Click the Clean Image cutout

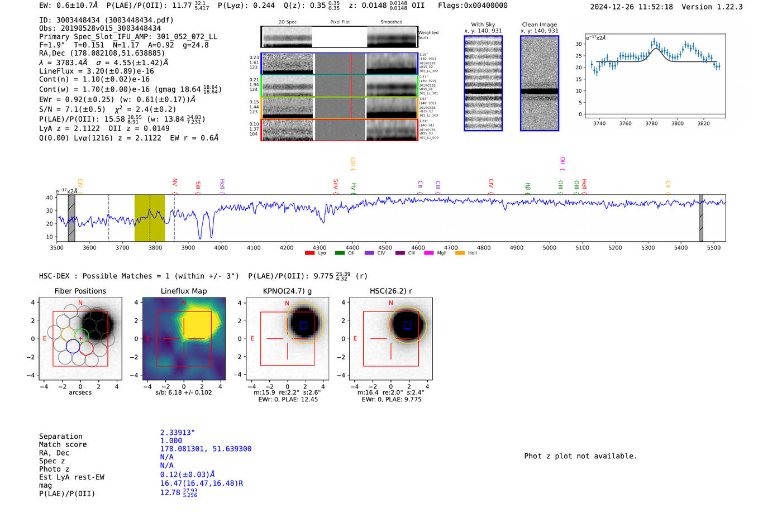540,83
